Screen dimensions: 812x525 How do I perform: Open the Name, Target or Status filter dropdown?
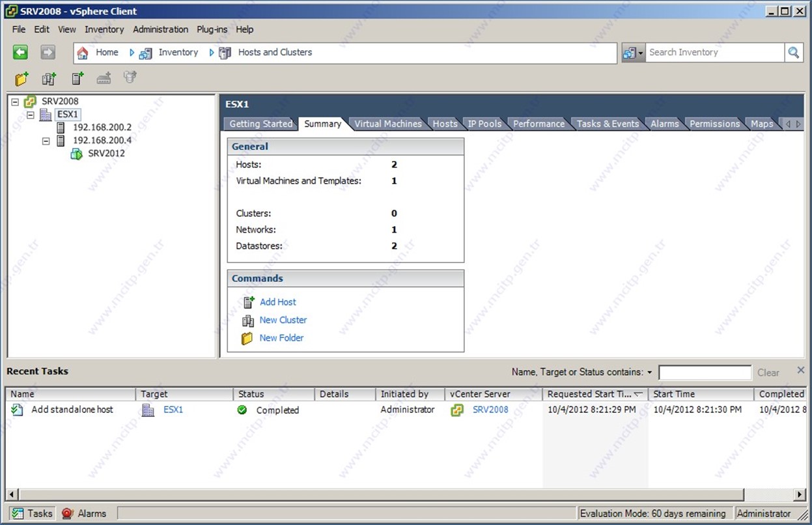point(649,373)
